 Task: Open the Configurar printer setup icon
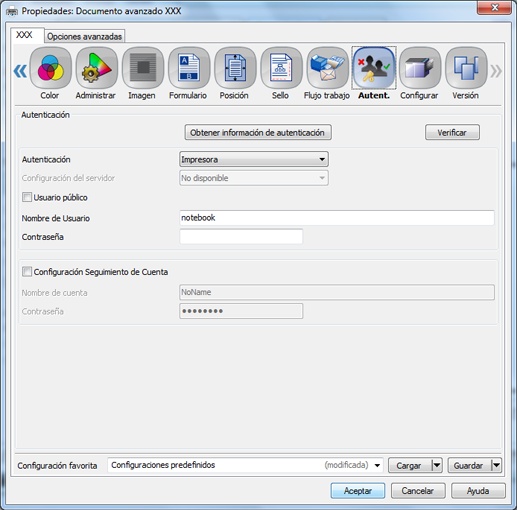pyautogui.click(x=420, y=69)
